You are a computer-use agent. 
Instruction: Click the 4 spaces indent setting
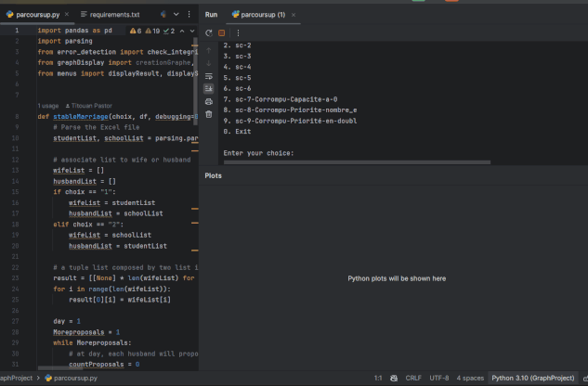pos(470,379)
